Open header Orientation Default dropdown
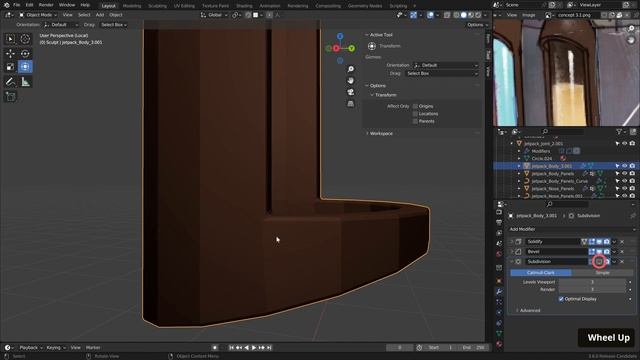The image size is (640, 360). tap(60, 25)
